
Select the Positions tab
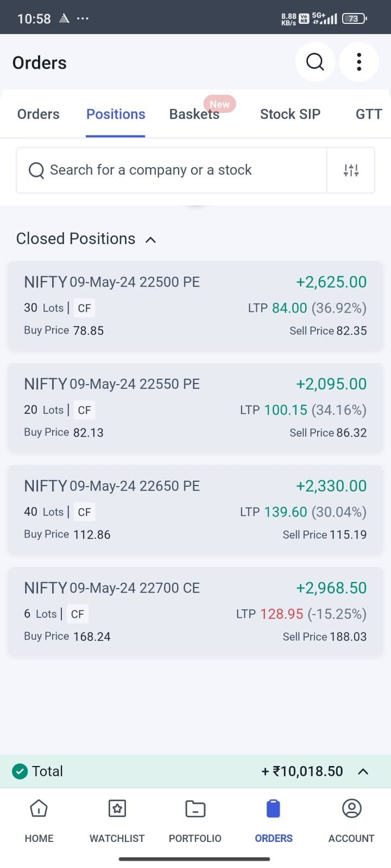(116, 114)
